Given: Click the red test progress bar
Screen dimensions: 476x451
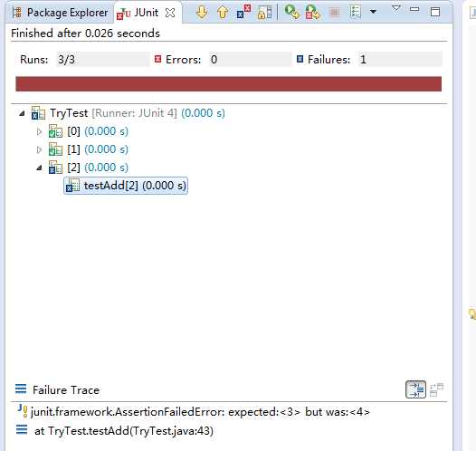Looking at the screenshot, I should click(229, 84).
